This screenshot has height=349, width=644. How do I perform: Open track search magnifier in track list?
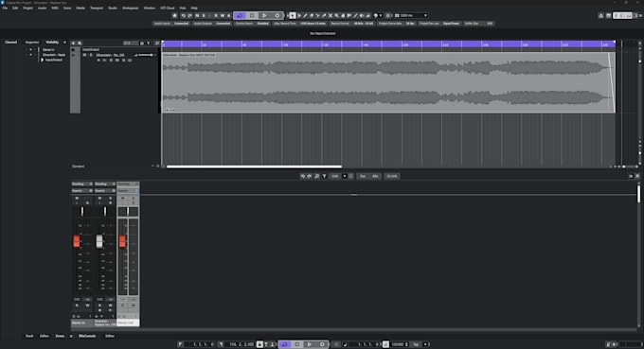(80, 44)
